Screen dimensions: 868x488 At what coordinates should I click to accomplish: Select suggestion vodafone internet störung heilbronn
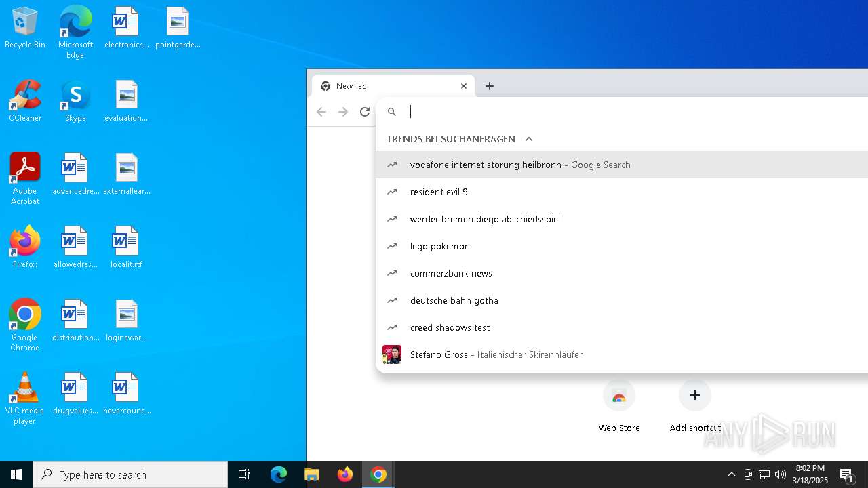pyautogui.click(x=622, y=165)
